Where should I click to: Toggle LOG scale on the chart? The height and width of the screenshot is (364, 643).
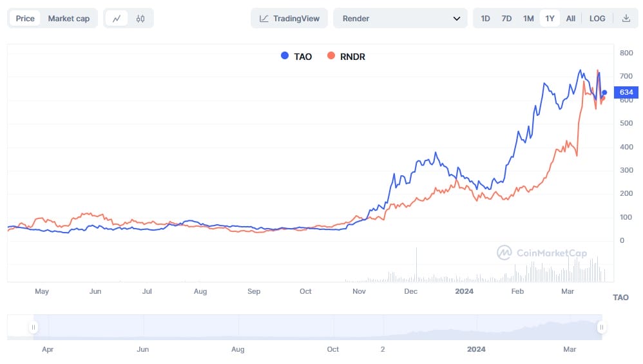(x=597, y=19)
